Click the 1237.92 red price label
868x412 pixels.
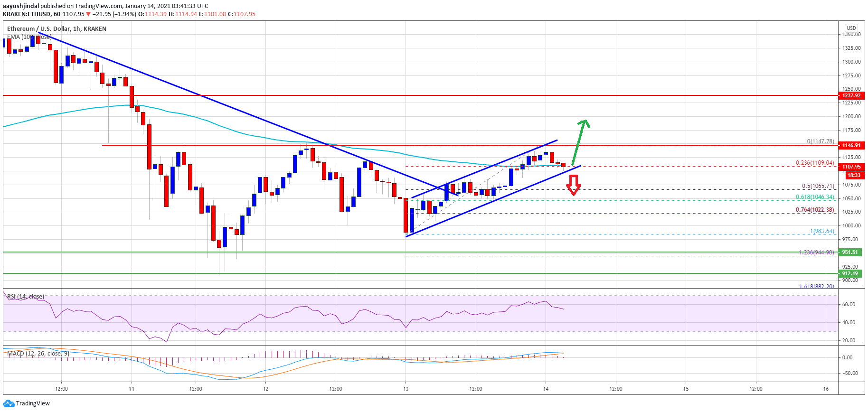pyautogui.click(x=851, y=95)
